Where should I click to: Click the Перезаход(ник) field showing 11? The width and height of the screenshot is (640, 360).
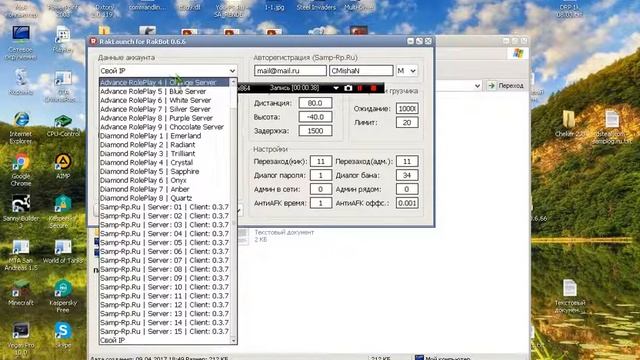click(x=321, y=161)
